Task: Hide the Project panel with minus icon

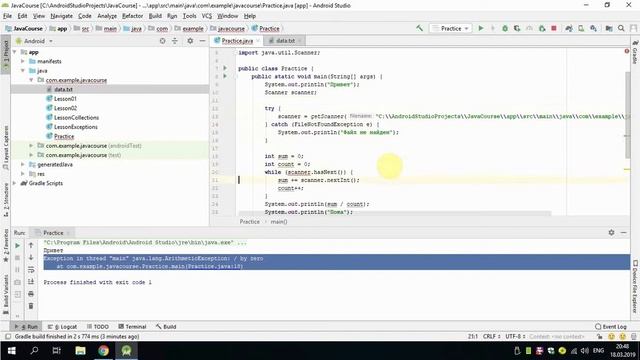Action: [202, 41]
